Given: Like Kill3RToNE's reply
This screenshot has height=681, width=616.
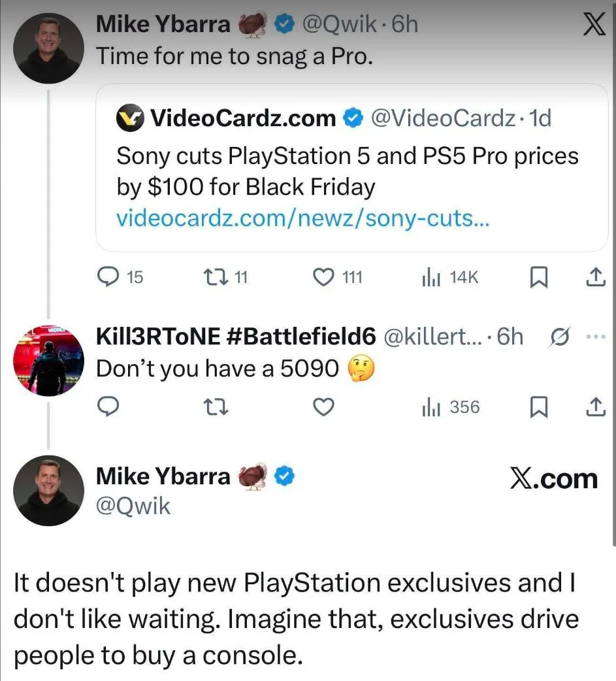Looking at the screenshot, I should (323, 407).
